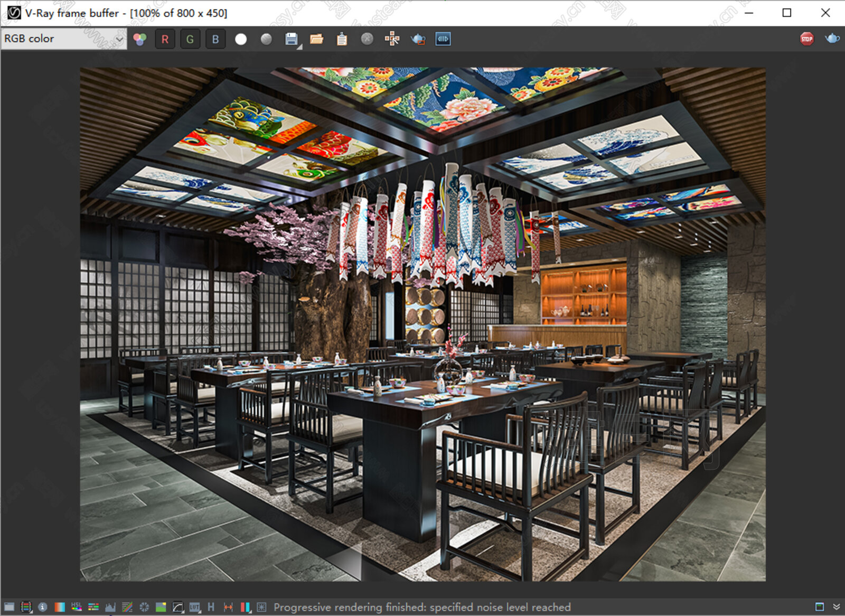Toggle exposure correction icon
Image resolution: width=845 pixels, height=616 pixels.
coord(144,607)
